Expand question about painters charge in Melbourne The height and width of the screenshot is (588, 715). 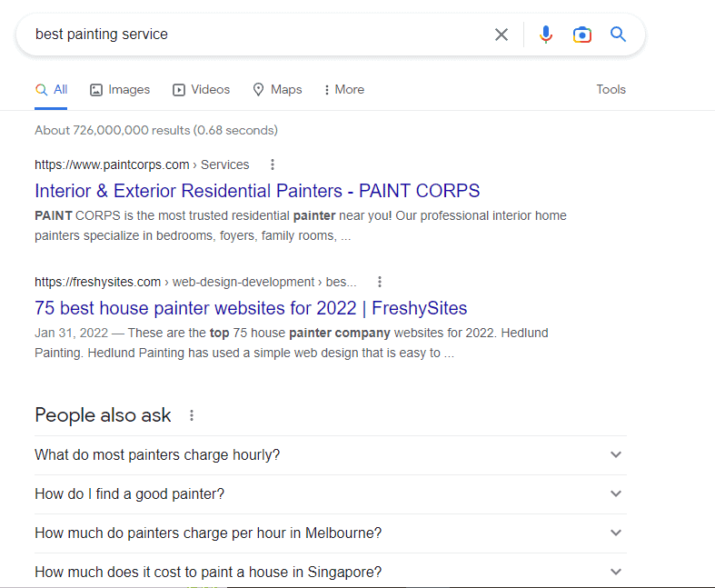pyautogui.click(x=331, y=533)
